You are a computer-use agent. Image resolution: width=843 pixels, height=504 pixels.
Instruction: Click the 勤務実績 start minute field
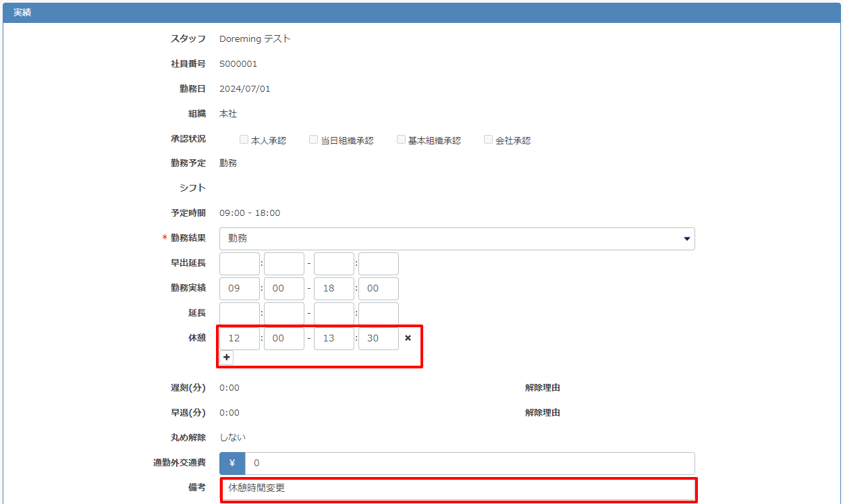(283, 289)
